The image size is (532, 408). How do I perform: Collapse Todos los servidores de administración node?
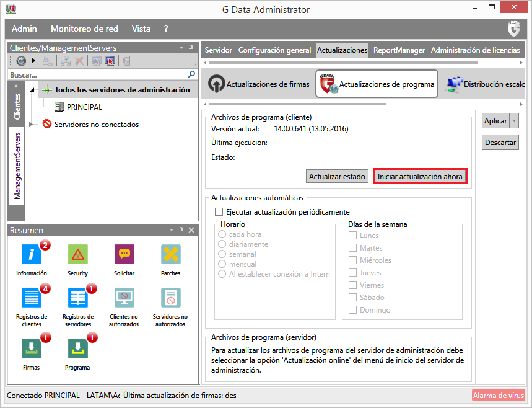32,91
